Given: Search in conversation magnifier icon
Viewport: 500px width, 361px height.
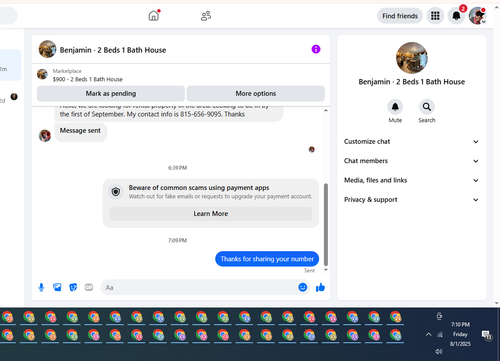Looking at the screenshot, I should point(427,107).
